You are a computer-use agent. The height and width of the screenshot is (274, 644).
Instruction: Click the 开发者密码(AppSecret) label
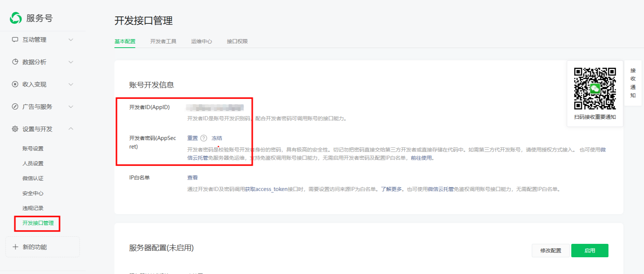coord(153,142)
